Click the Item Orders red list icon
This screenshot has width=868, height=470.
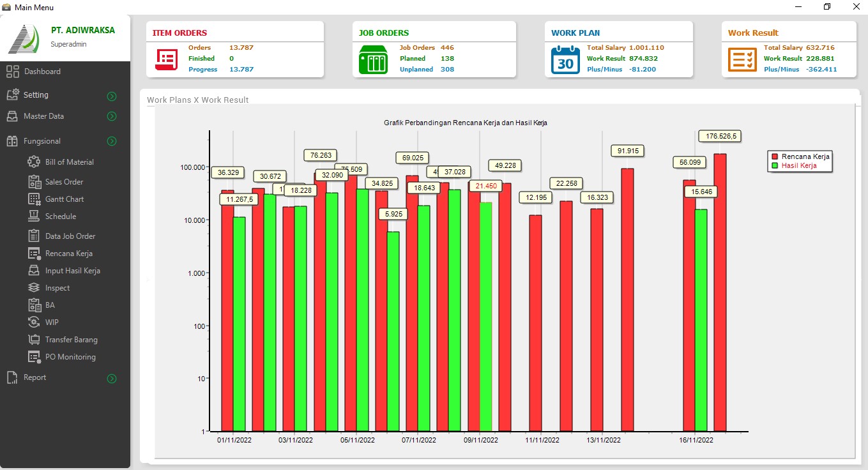pos(167,59)
